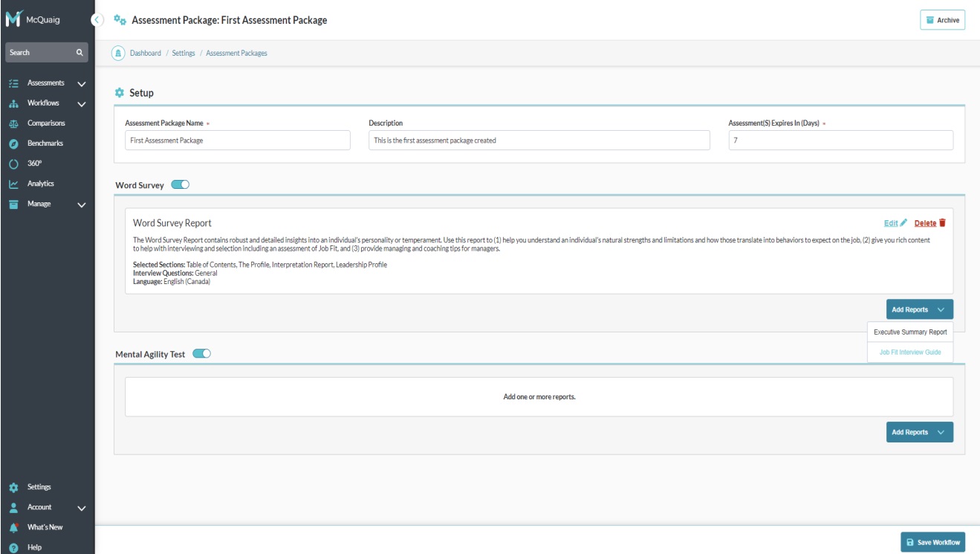The image size is (980, 554).
Task: Open Add Reports dropdown under Mental Agility Test
Action: [x=919, y=432]
